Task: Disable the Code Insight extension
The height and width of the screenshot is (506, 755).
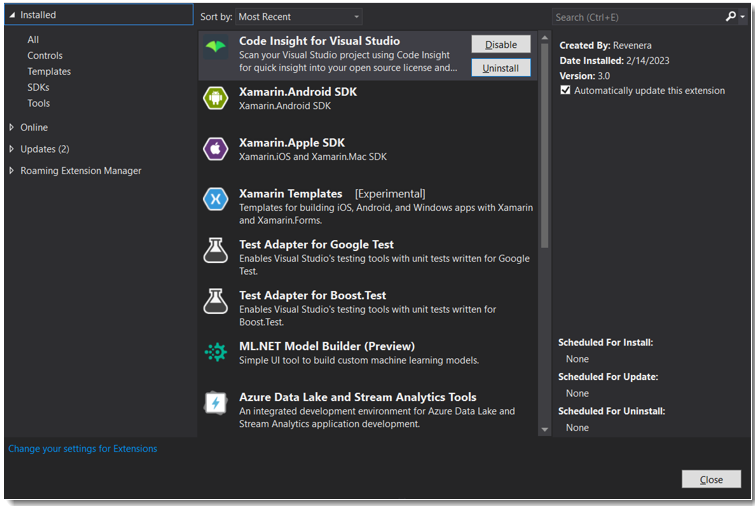Action: point(501,45)
